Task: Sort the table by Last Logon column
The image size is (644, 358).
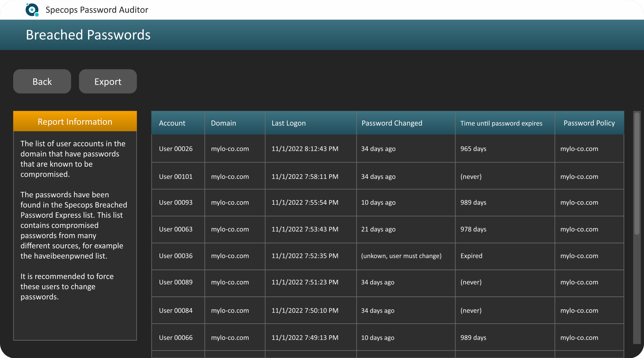Action: (x=289, y=123)
